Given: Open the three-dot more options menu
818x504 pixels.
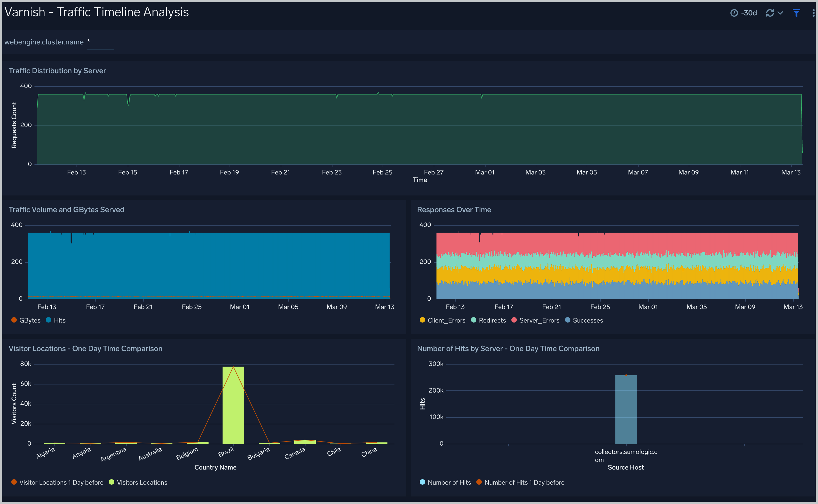Looking at the screenshot, I should tap(813, 13).
